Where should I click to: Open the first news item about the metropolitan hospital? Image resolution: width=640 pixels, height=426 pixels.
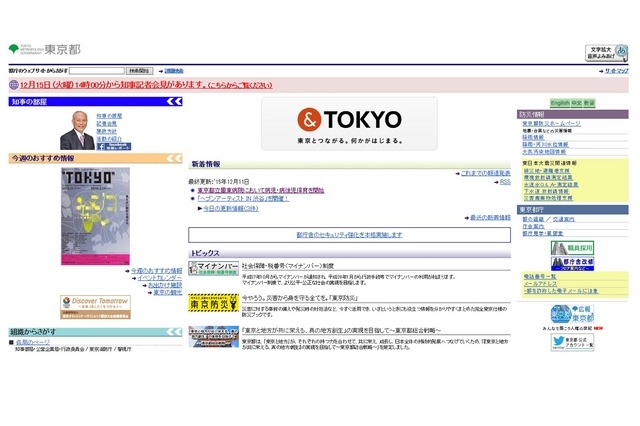261,191
